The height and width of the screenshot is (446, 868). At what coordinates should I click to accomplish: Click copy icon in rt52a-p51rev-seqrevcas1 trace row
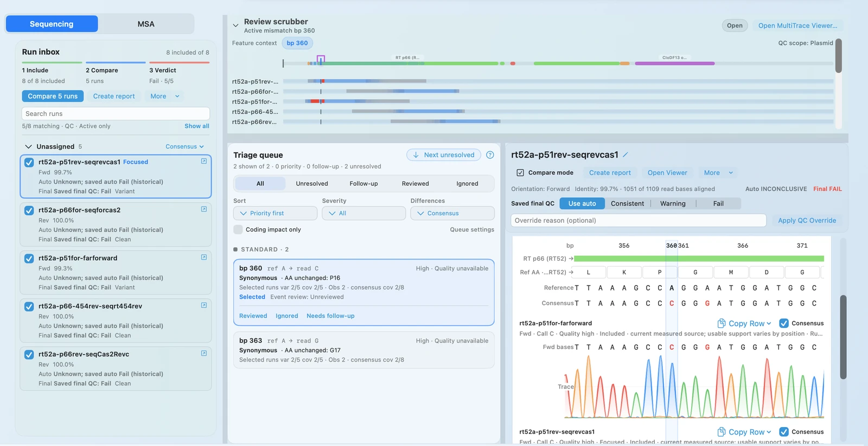click(x=722, y=432)
